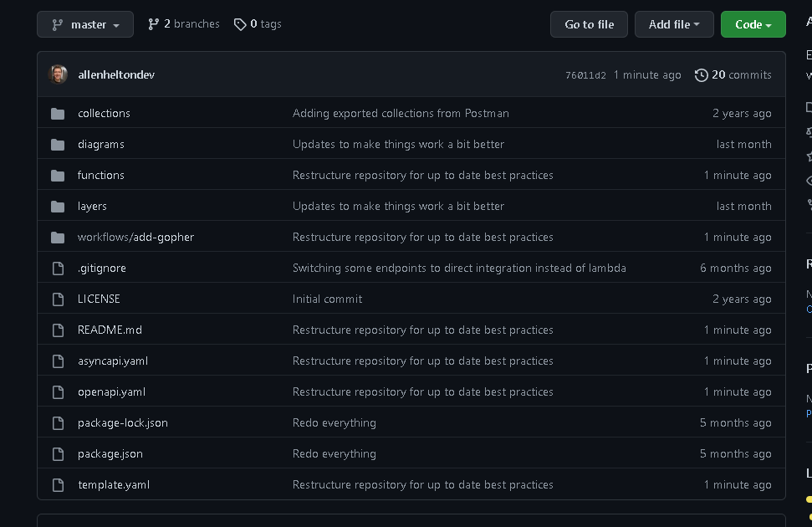Click the file icon next to .gitignore
The height and width of the screenshot is (527, 812).
coord(58,268)
